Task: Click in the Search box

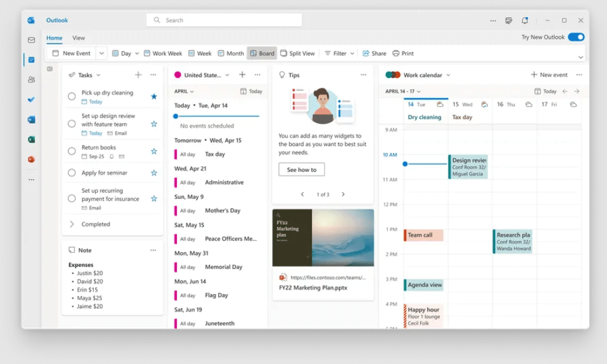Action: coord(224,20)
